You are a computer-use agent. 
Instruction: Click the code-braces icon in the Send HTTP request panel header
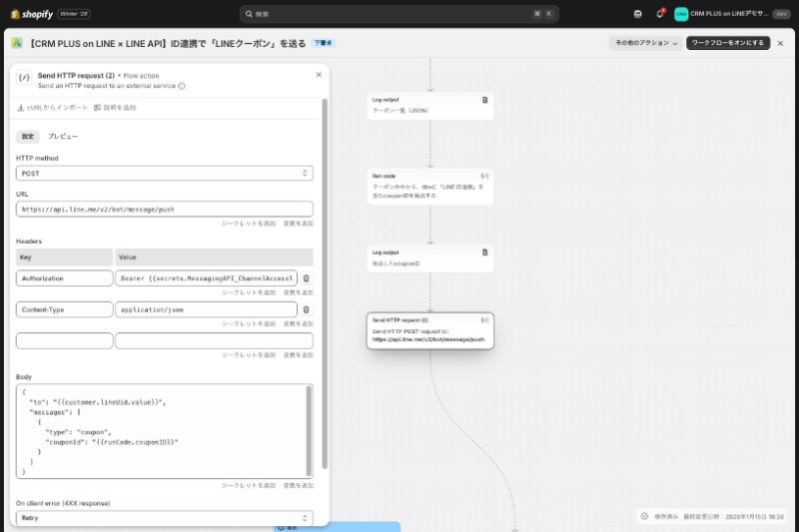(24, 78)
